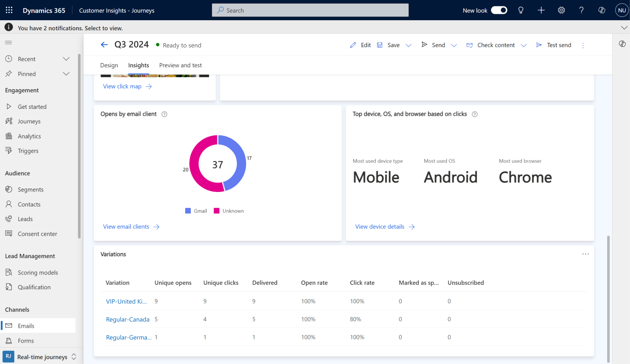The image size is (630, 364).
Task: Open the VIP-United Ki... variation link
Action: point(126,301)
